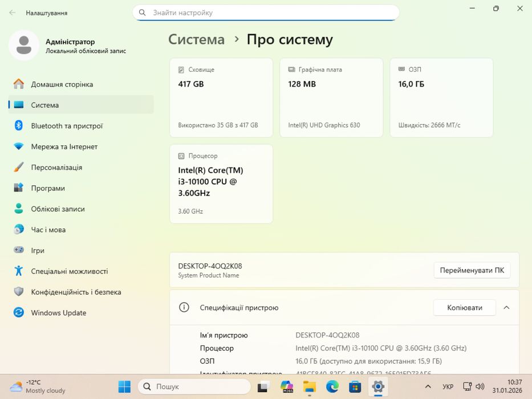Click the network icon in system tray
The height and width of the screenshot is (399, 532).
tap(467, 386)
